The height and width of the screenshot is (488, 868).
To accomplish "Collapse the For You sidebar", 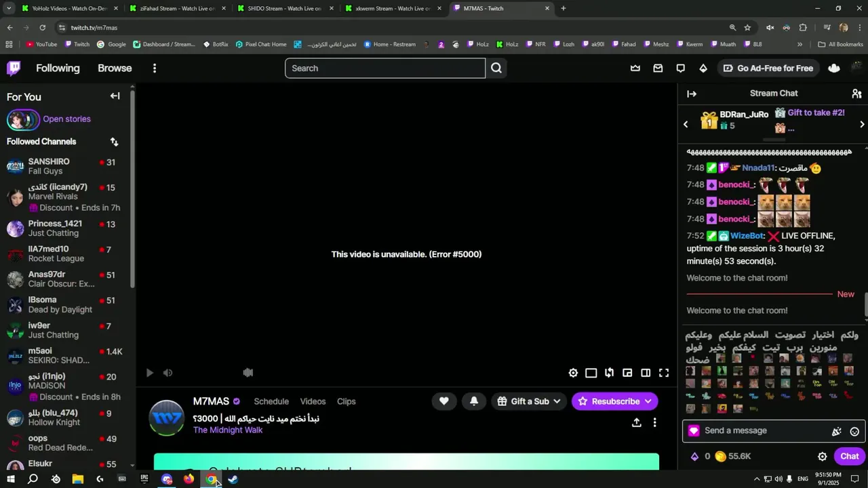I will click(115, 96).
